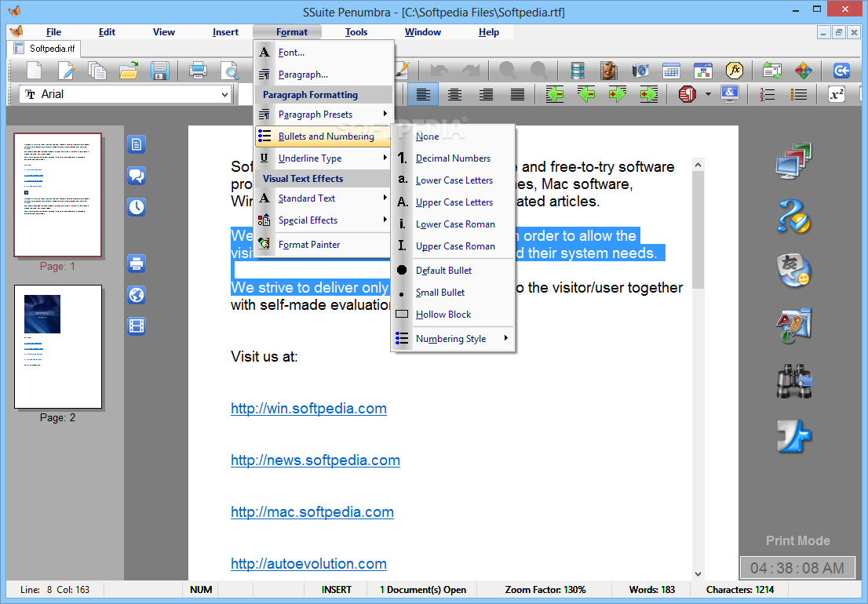Click the monitor ampersand symbol icon
This screenshot has width=868, height=604.
pos(730,95)
